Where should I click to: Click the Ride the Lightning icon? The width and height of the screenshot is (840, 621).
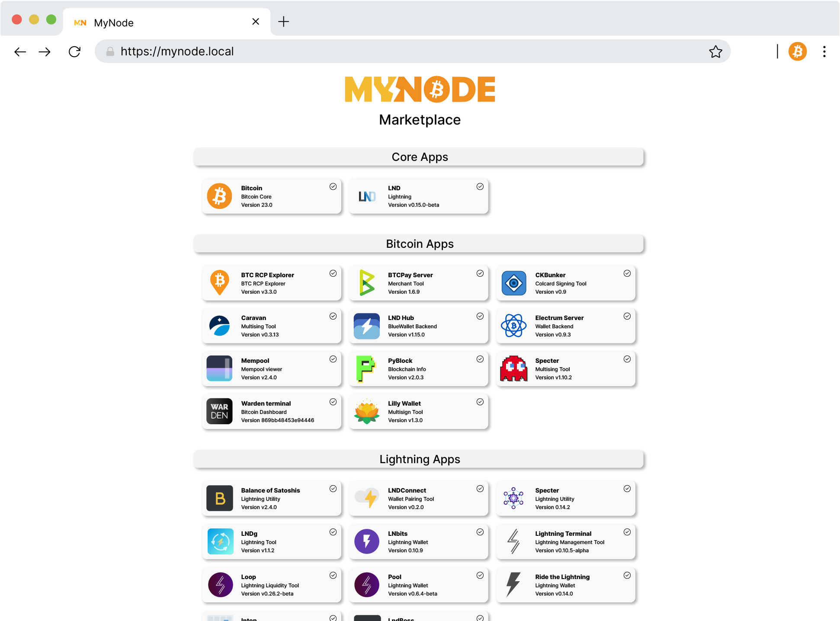pyautogui.click(x=514, y=585)
